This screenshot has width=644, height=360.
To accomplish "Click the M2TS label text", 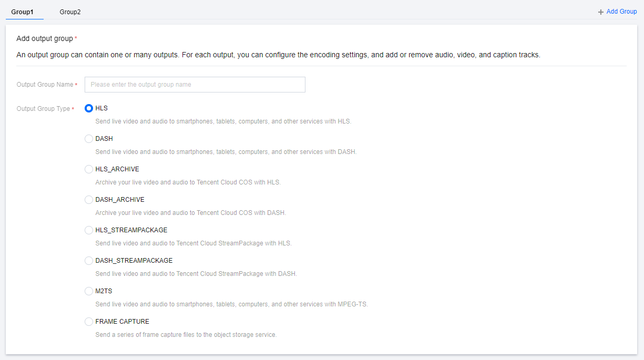I will click(x=104, y=291).
